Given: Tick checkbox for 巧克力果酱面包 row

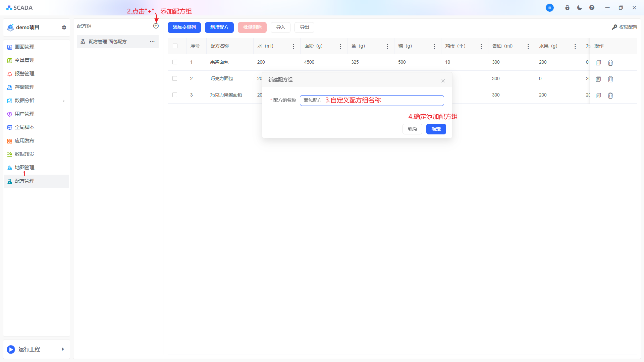Looking at the screenshot, I should [x=175, y=95].
